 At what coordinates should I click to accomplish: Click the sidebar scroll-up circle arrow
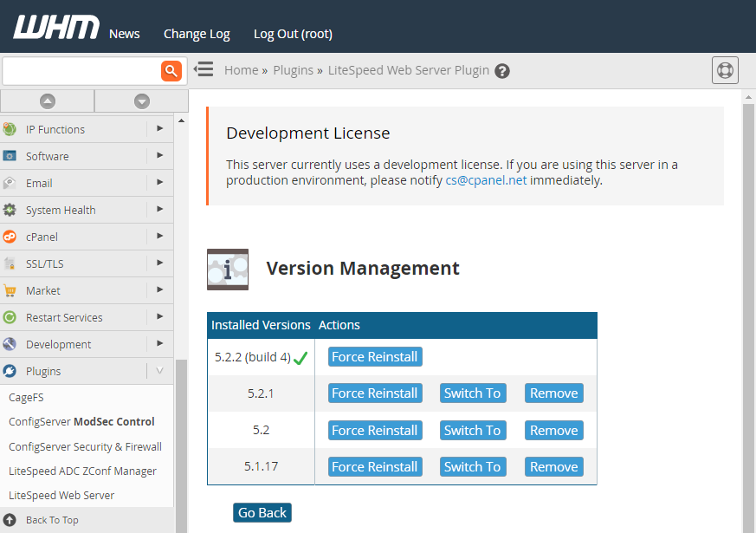pyautogui.click(x=48, y=101)
